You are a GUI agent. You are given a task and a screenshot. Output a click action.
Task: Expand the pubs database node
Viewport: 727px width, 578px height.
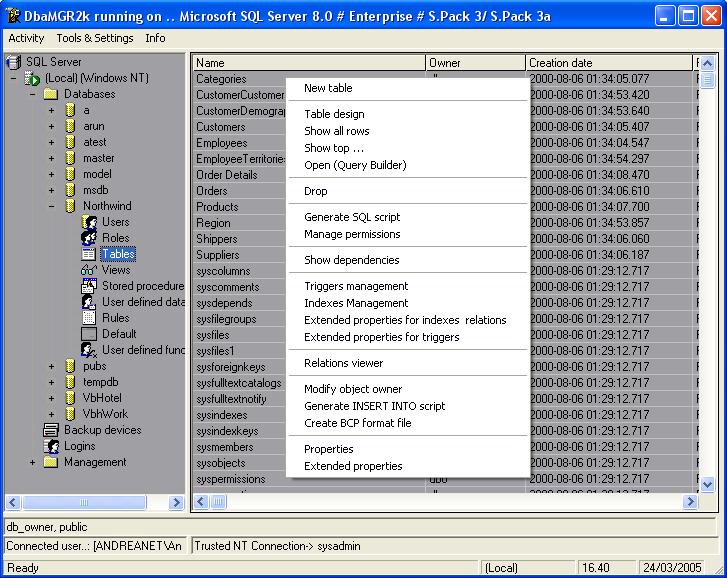pyautogui.click(x=51, y=366)
